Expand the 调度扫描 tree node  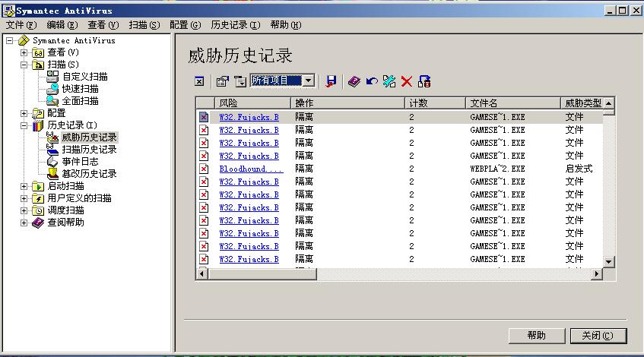pos(24,210)
